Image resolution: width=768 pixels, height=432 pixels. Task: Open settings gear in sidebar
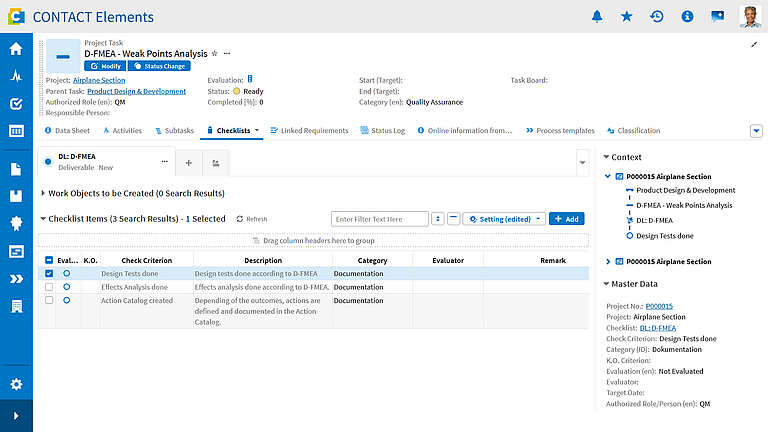tap(16, 384)
